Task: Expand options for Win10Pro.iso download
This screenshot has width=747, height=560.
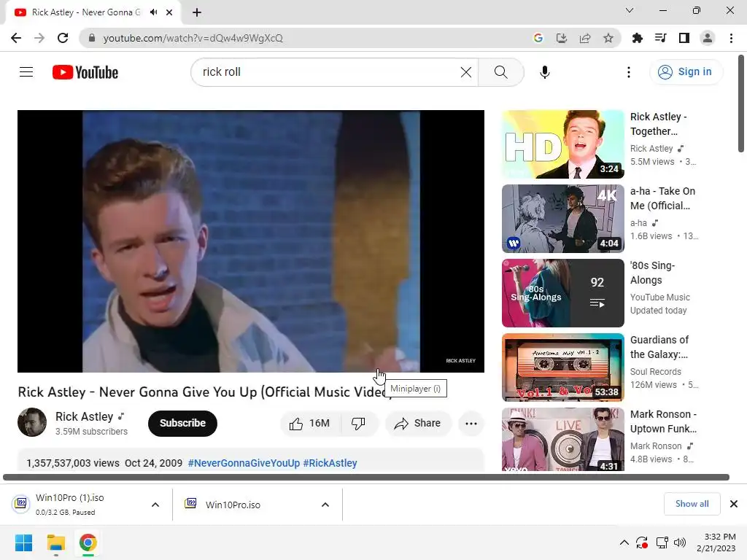Action: 325,505
